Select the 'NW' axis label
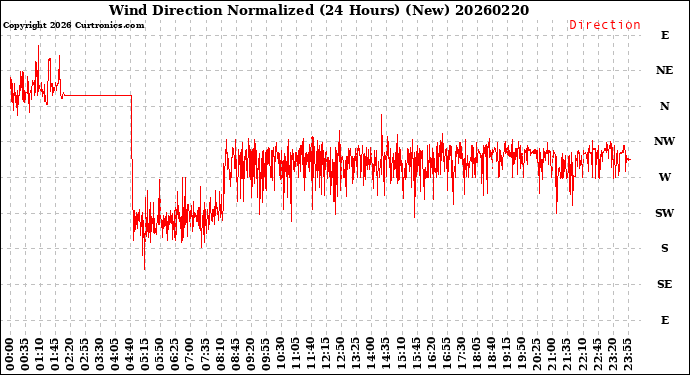The width and height of the screenshot is (690, 375). (x=664, y=141)
